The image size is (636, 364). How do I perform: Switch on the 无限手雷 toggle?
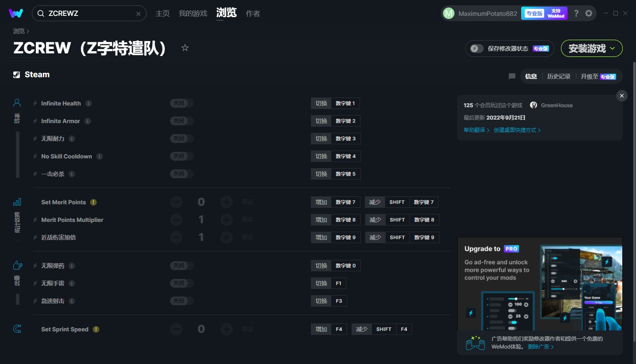182,283
